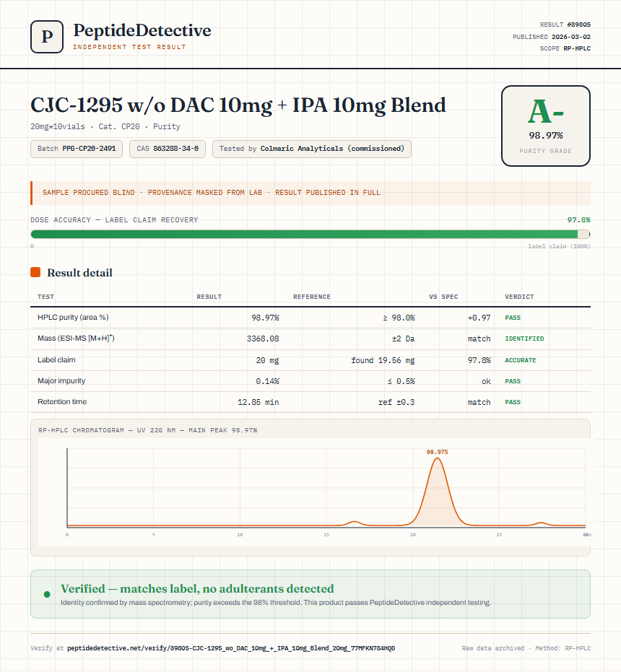
Task: Click the 20 mg label claim result
Action: tap(267, 360)
